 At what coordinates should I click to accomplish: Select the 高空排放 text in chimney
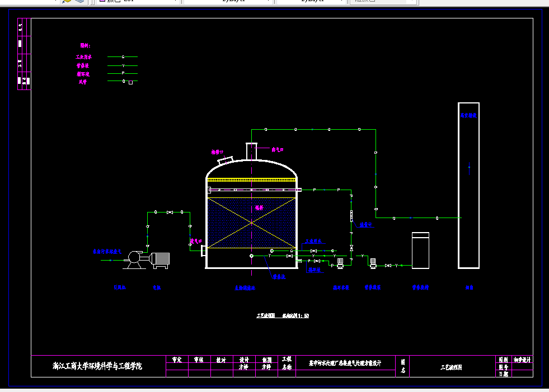click(468, 116)
